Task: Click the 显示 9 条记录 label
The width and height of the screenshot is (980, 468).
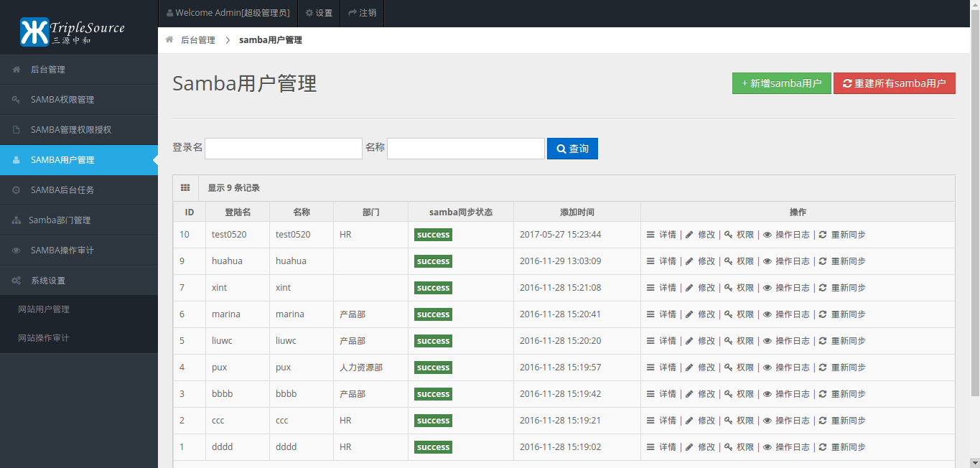Action: click(x=234, y=188)
